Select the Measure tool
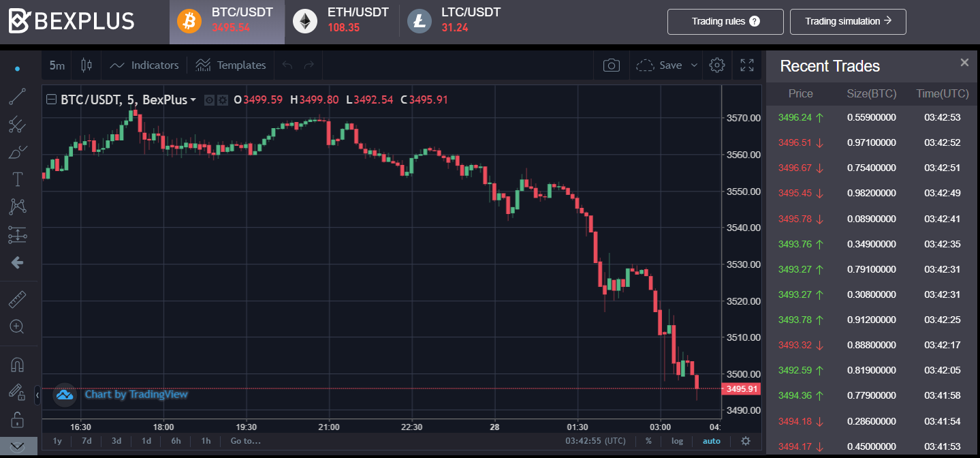The height and width of the screenshot is (458, 980). (x=18, y=299)
